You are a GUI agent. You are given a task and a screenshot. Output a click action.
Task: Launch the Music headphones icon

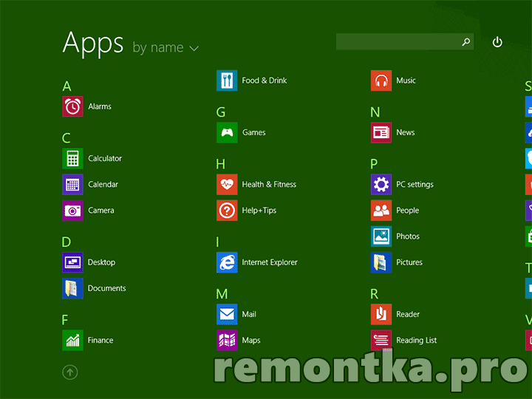tap(381, 81)
